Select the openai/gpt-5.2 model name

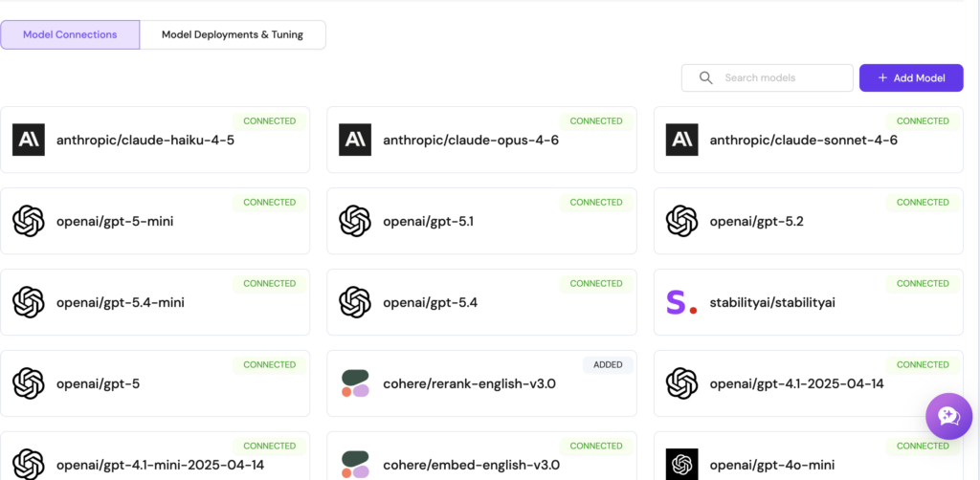757,221
